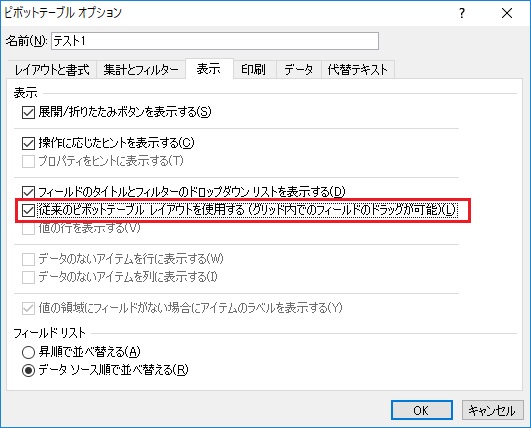Switch to the レイアウトと書式 tab
This screenshot has height=428, width=531.
click(52, 70)
